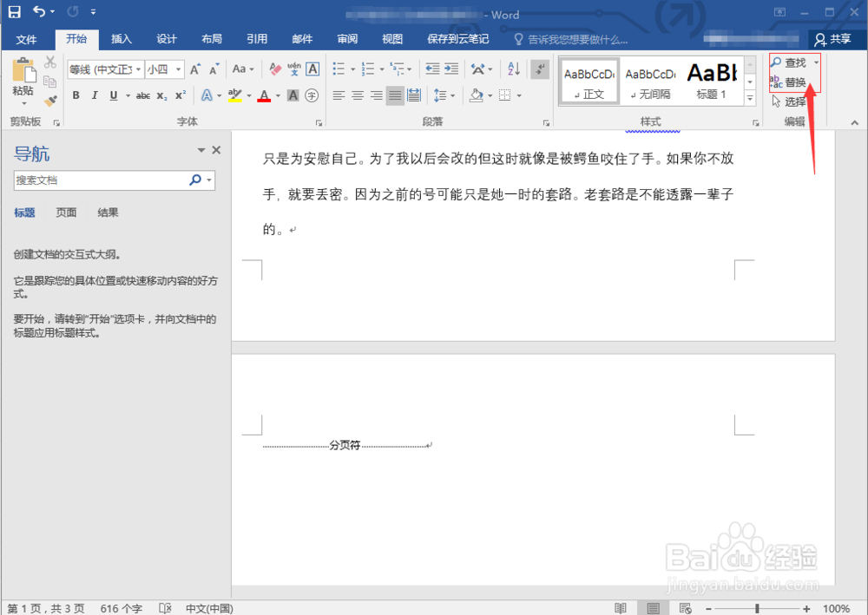Open the 审阅 ribbon tab
Image resolution: width=868 pixels, height=615 pixels.
pos(347,38)
